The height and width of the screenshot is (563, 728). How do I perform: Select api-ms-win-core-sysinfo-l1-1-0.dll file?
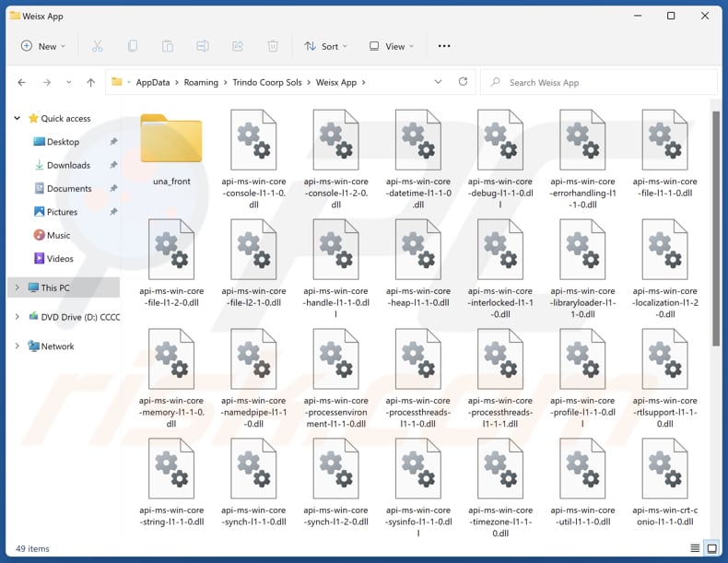418,487
